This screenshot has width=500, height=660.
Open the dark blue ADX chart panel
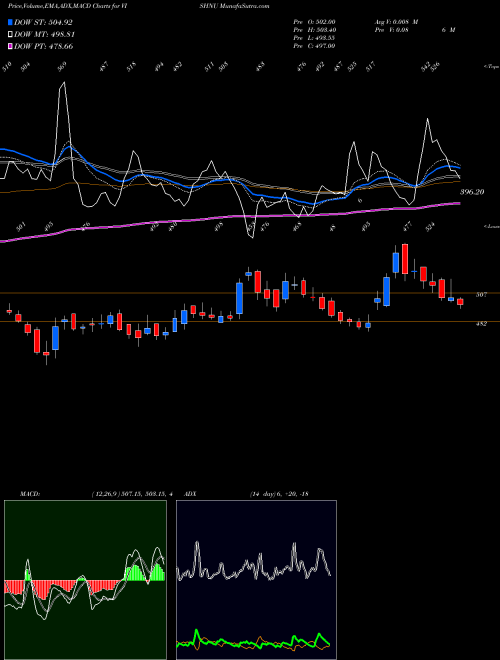tap(256, 580)
